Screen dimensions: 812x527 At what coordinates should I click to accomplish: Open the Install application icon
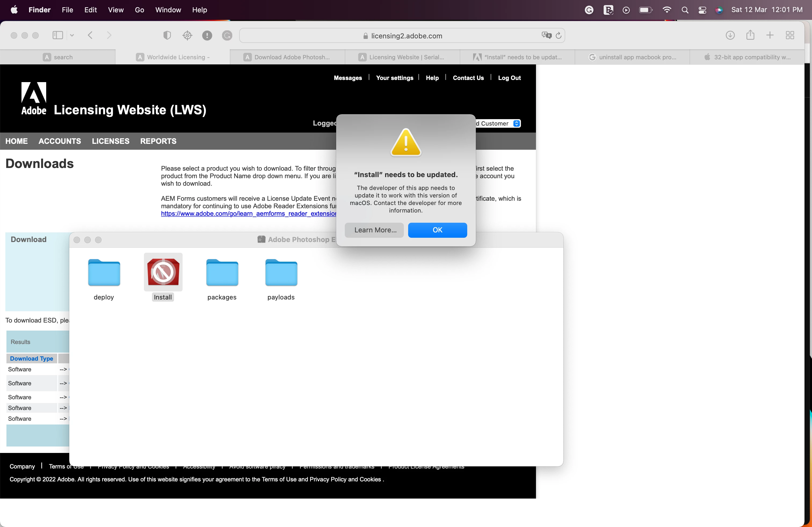[163, 272]
